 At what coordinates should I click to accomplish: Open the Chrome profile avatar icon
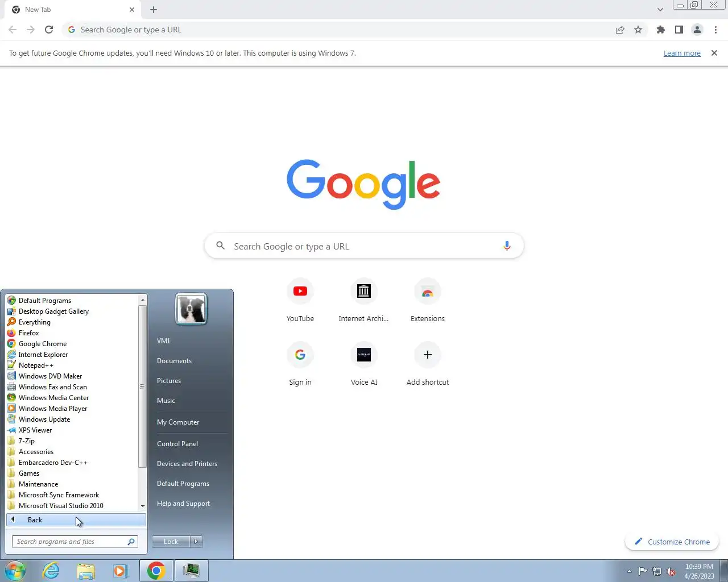coord(697,30)
